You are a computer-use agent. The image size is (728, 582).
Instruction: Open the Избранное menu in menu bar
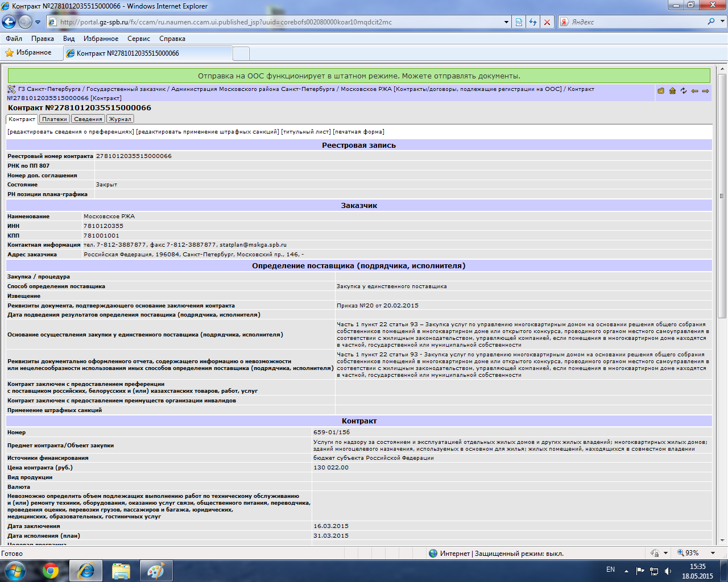(101, 39)
